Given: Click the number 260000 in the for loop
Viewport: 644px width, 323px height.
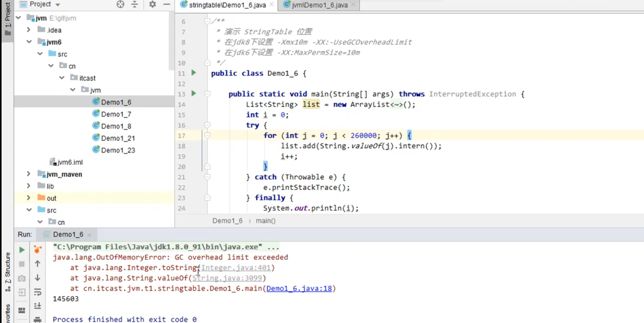Looking at the screenshot, I should pos(364,135).
